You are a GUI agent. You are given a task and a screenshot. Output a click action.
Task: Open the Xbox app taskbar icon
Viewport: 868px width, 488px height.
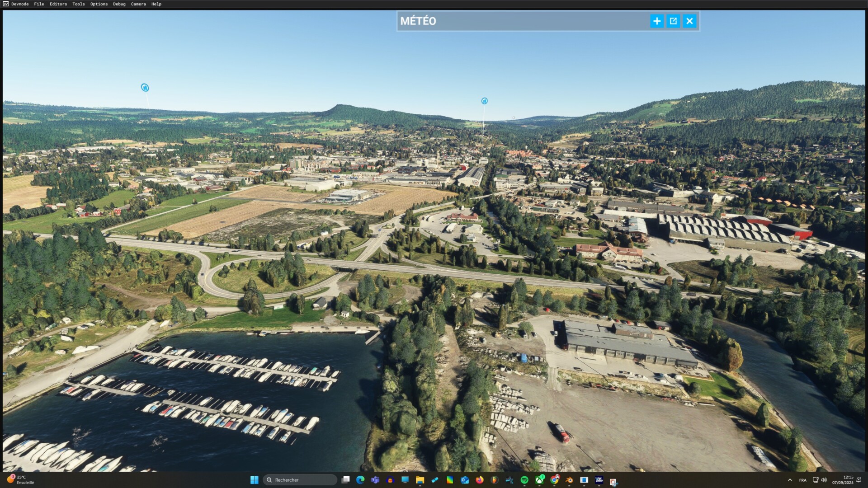[x=539, y=480]
